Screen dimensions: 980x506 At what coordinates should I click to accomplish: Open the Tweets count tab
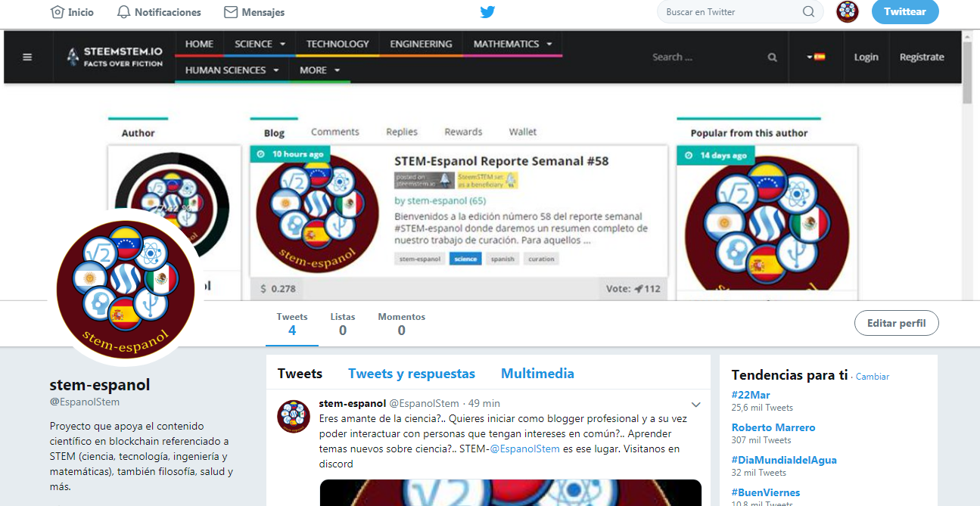point(292,324)
